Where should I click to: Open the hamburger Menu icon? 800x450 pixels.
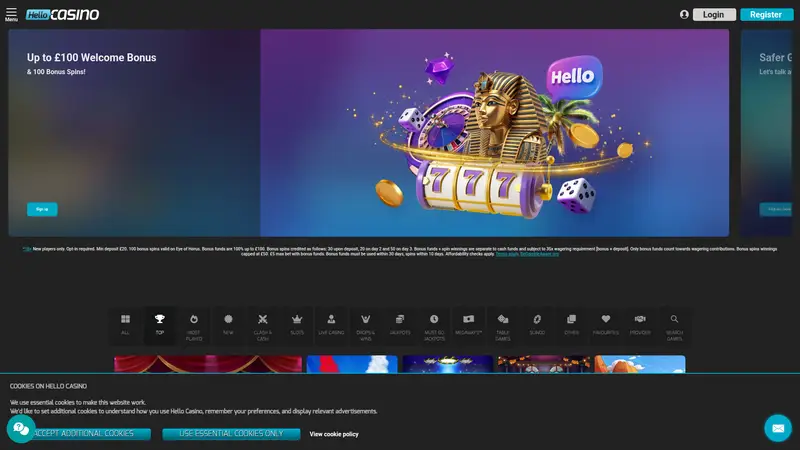point(11,14)
